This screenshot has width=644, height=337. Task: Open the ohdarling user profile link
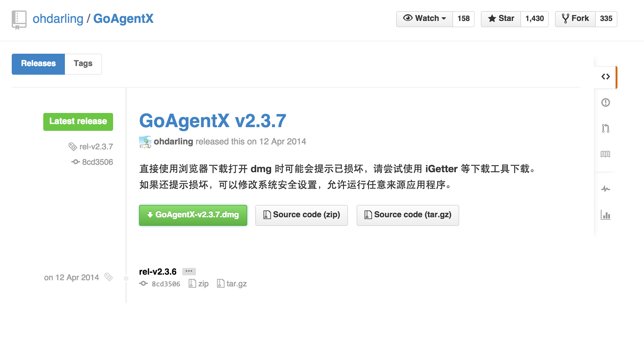(x=58, y=19)
